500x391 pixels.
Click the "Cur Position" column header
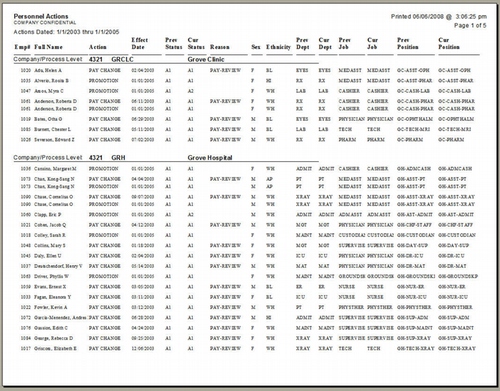[x=449, y=43]
